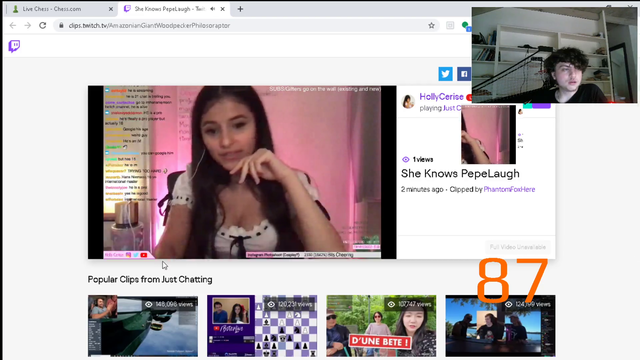Viewport: 640px width, 360px height.
Task: Open D'UNE BETE clip thumbnail
Action: click(x=381, y=326)
